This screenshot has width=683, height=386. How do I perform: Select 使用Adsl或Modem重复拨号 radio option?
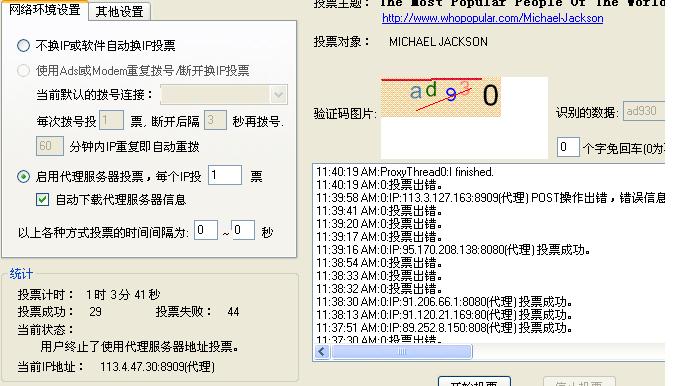(x=24, y=70)
